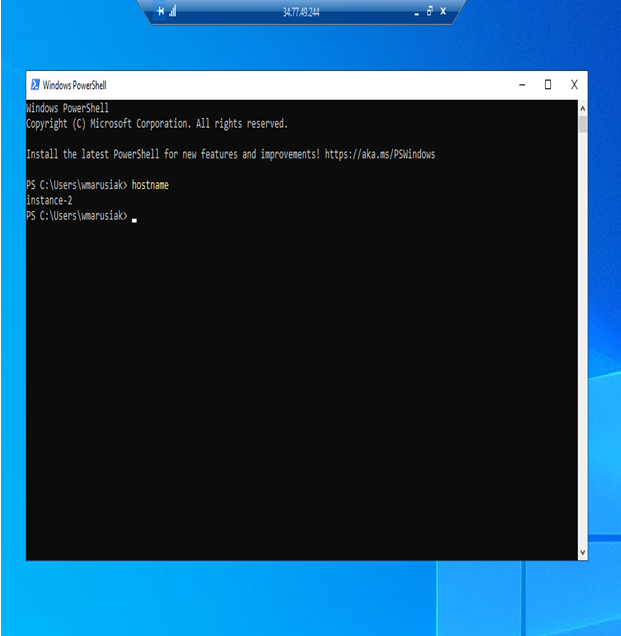Click the PowerShell scrollbar up arrow
The height and width of the screenshot is (636, 621).
click(x=582, y=108)
